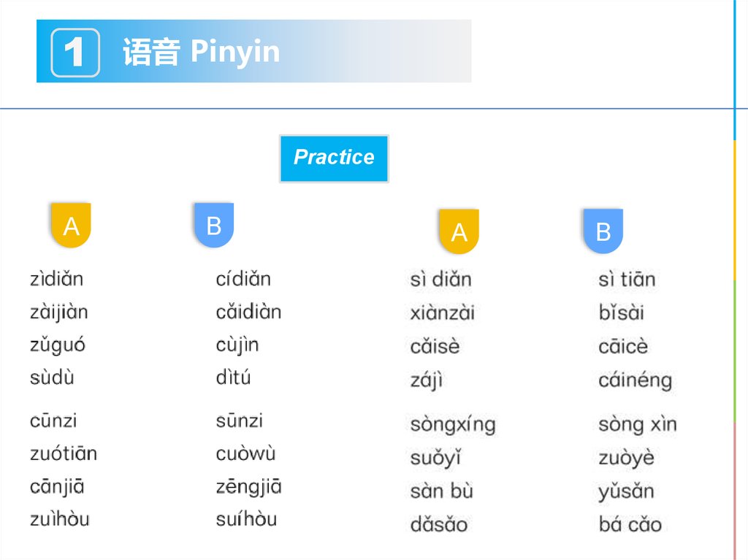
Task: Select the yellow A badge above zìdiǎn
Action: coord(71,226)
